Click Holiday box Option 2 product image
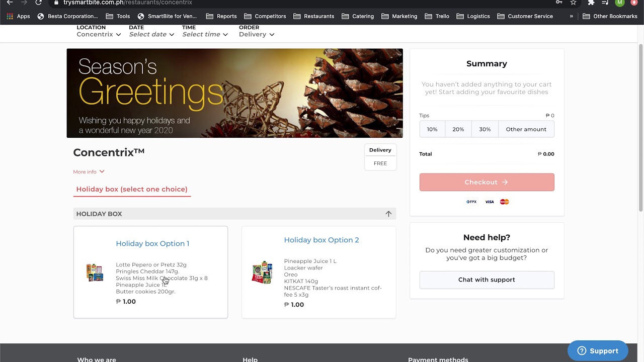Screen dimensions: 644x362 click(262, 272)
